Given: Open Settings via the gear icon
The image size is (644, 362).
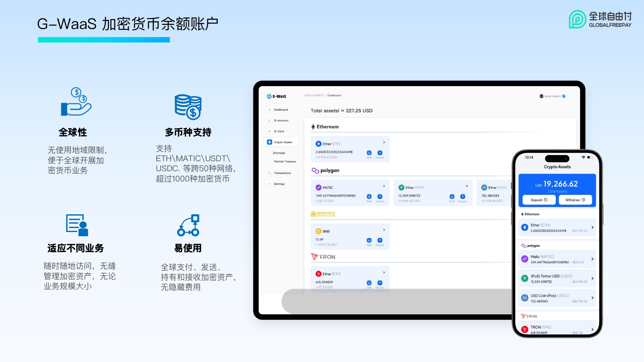Looking at the screenshot, I should pos(270,184).
